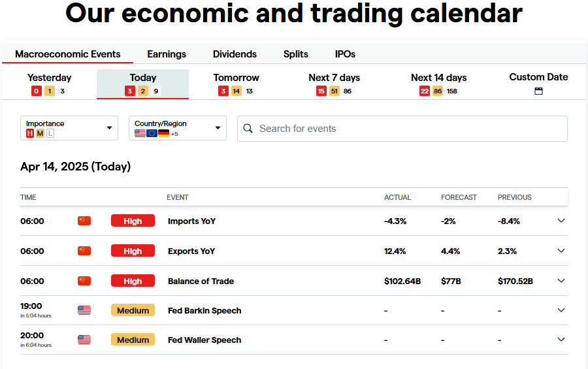Switch to the Earnings tab
The image size is (588, 369).
point(167,54)
